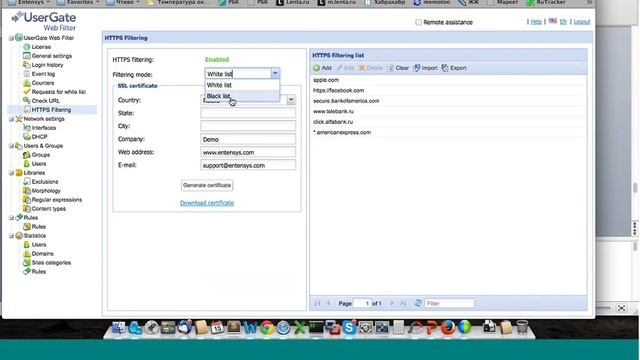Click the Company field containing Demo
The height and width of the screenshot is (360, 640).
248,139
